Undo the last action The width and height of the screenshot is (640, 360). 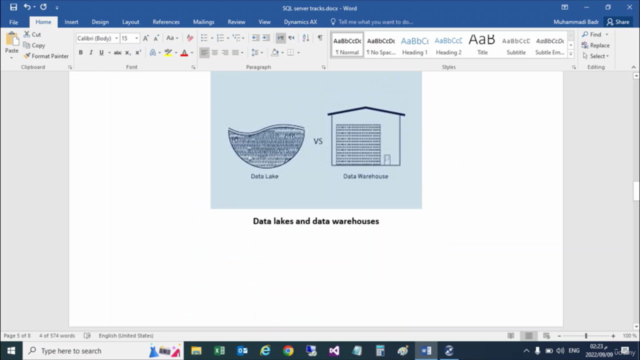pyautogui.click(x=27, y=7)
